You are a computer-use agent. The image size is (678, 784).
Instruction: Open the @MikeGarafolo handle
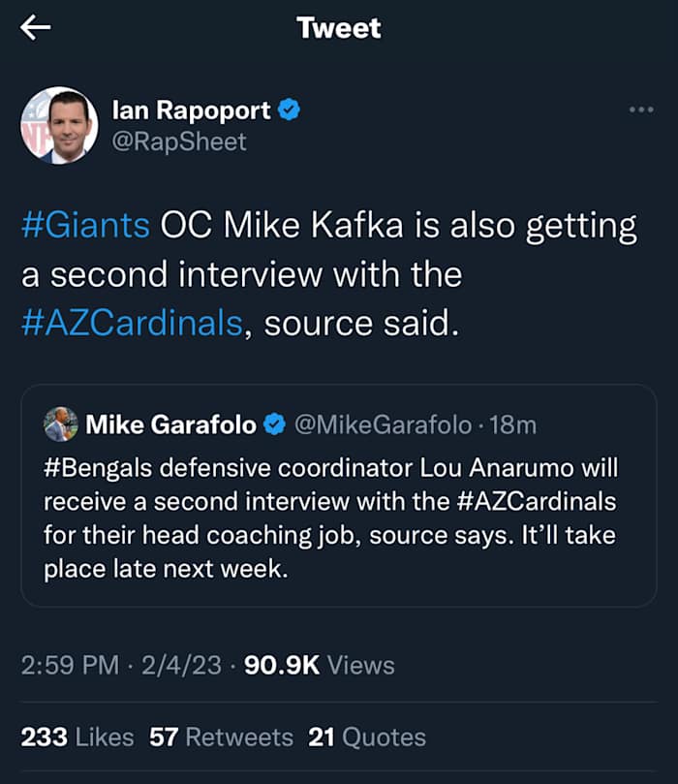(382, 424)
